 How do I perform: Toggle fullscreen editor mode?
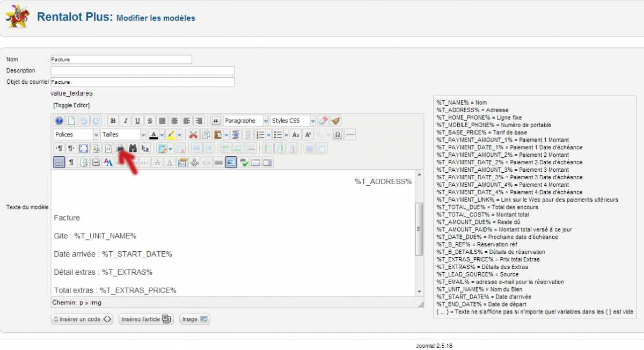(84, 149)
